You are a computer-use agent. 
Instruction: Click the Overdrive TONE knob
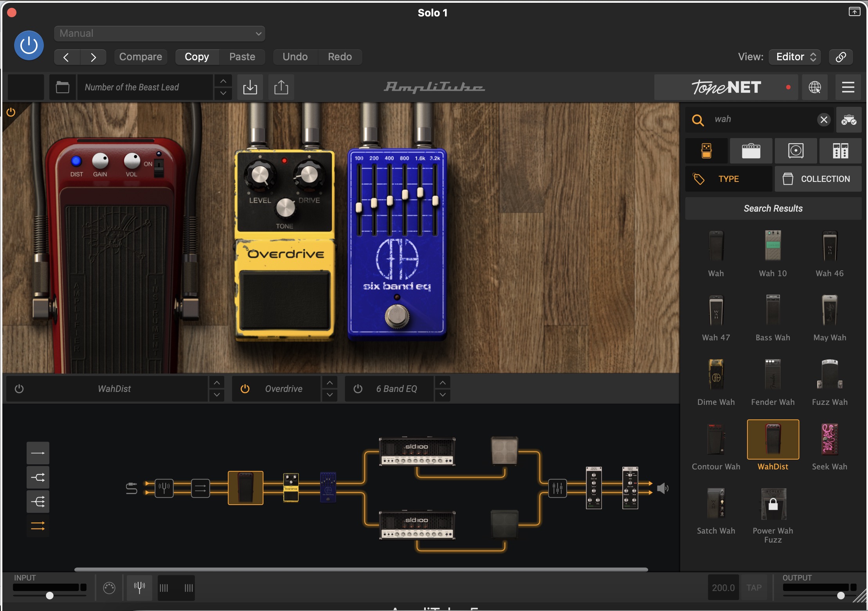coord(286,208)
